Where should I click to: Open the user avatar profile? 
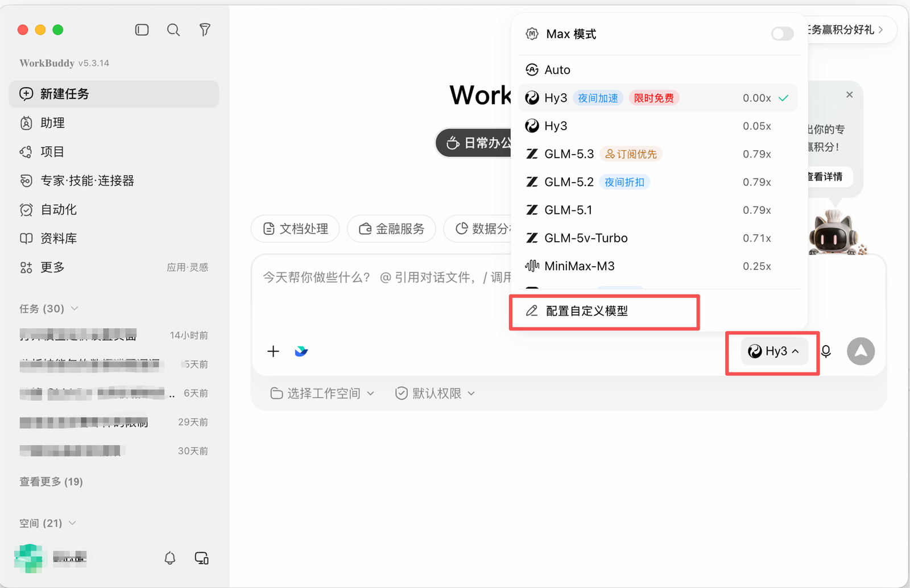click(x=29, y=558)
